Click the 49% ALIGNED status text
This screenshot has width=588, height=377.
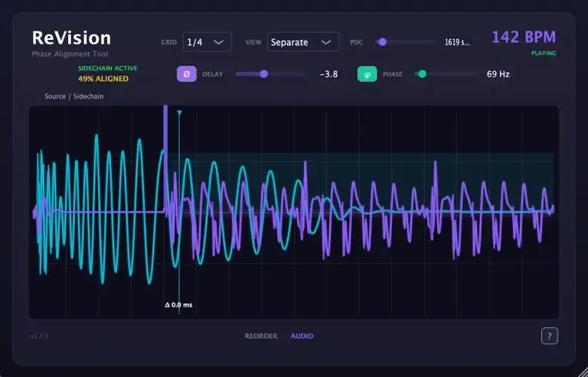[103, 79]
